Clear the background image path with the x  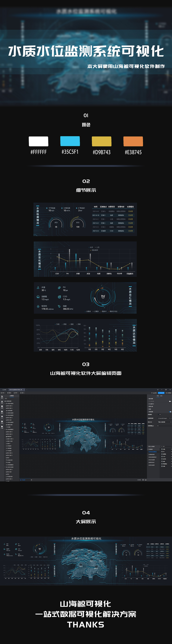(x=169, y=418)
